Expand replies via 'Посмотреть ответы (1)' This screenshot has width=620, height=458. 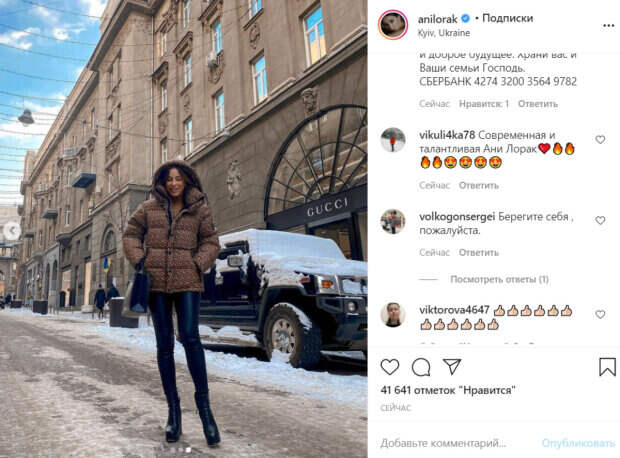point(499,279)
